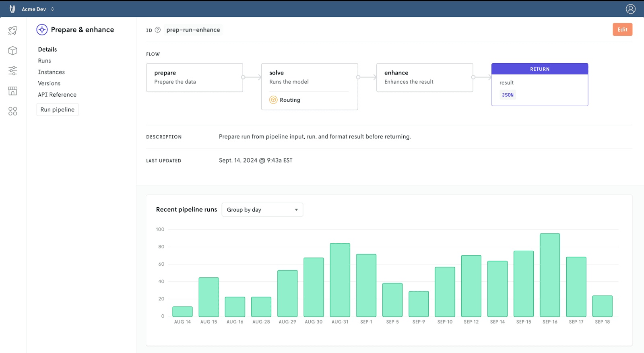Viewport: 644px width, 353px height.
Task: Click the Prepare & enhance pipeline icon
Action: pyautogui.click(x=42, y=29)
